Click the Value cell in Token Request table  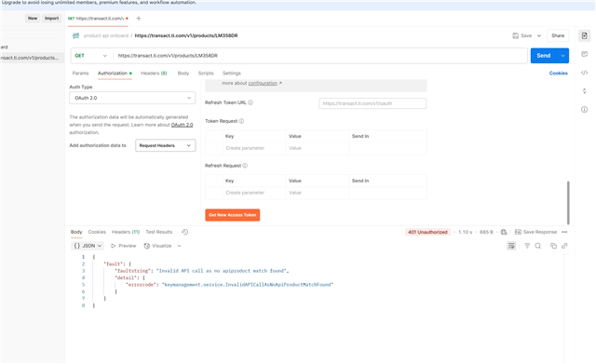(x=317, y=148)
